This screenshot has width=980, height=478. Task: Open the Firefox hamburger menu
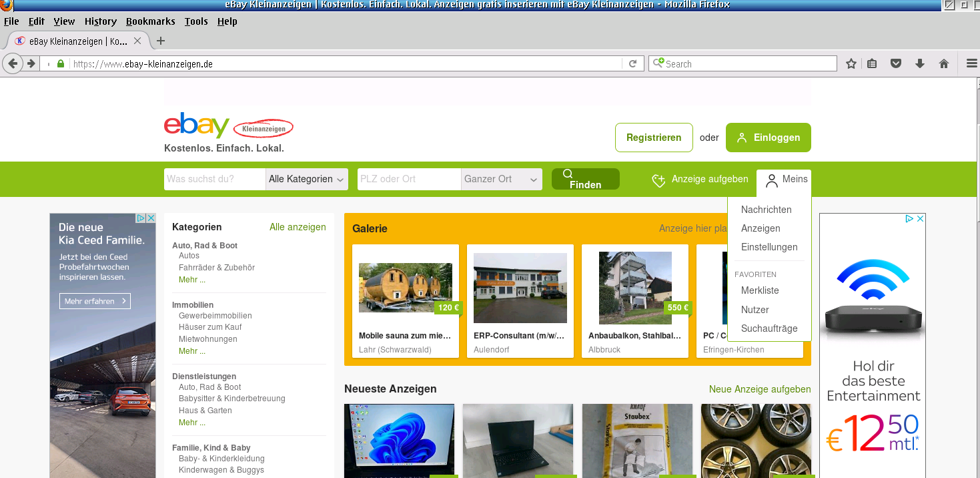click(x=971, y=64)
